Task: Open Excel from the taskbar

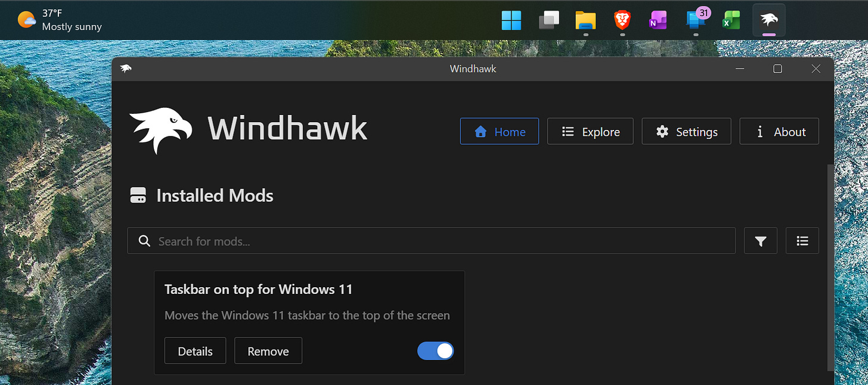Action: tap(731, 20)
